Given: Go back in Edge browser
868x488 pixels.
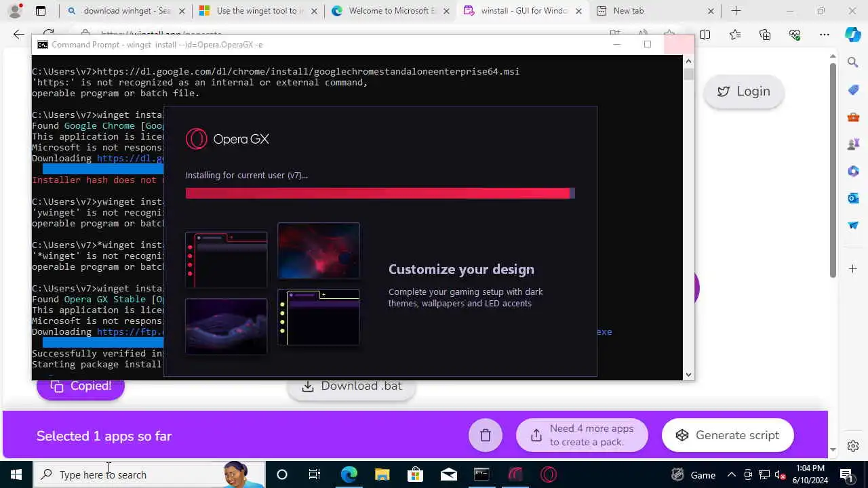Looking at the screenshot, I should click(x=18, y=35).
